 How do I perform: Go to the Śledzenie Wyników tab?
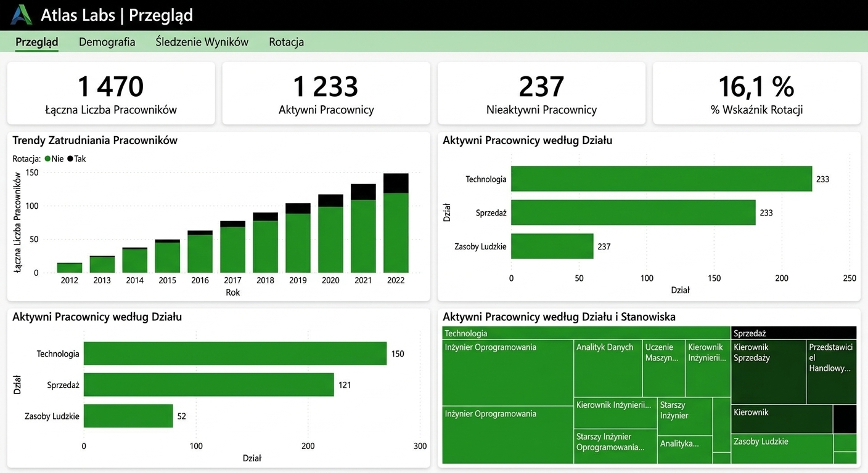[x=202, y=42]
